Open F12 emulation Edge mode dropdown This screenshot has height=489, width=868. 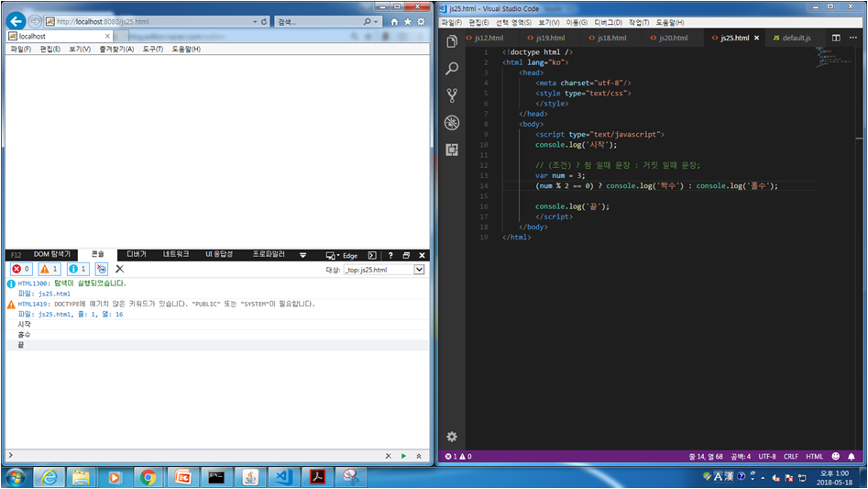(x=342, y=255)
